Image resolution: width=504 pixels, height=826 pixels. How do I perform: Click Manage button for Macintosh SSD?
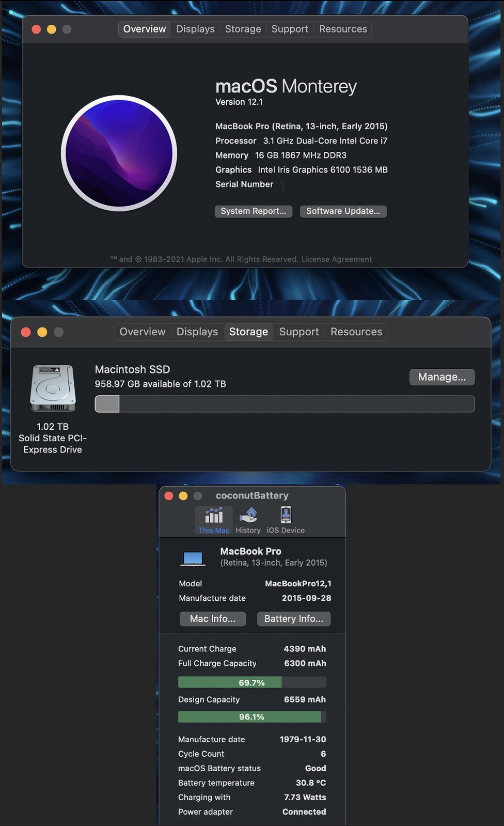(x=442, y=377)
